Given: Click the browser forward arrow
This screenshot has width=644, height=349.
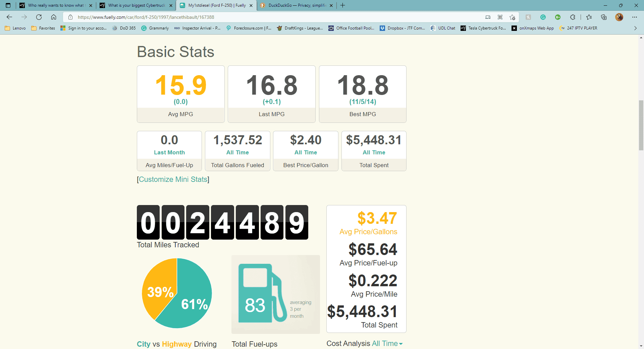Looking at the screenshot, I should (24, 17).
